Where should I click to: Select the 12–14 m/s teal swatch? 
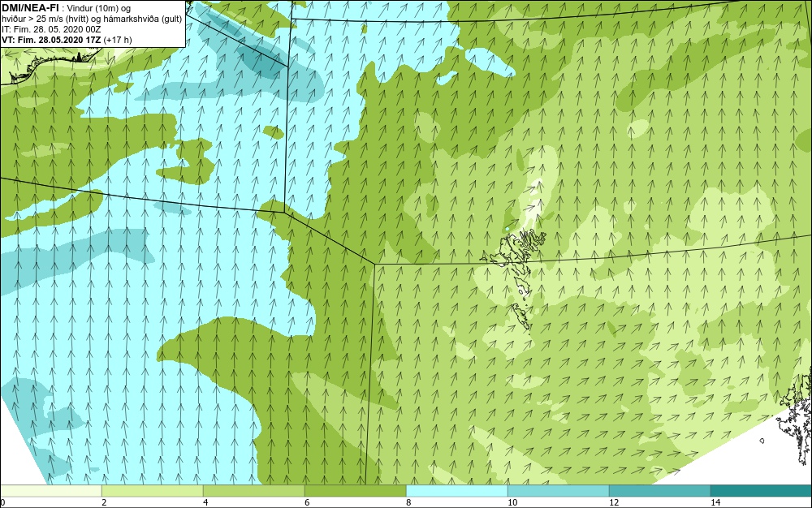(x=659, y=491)
